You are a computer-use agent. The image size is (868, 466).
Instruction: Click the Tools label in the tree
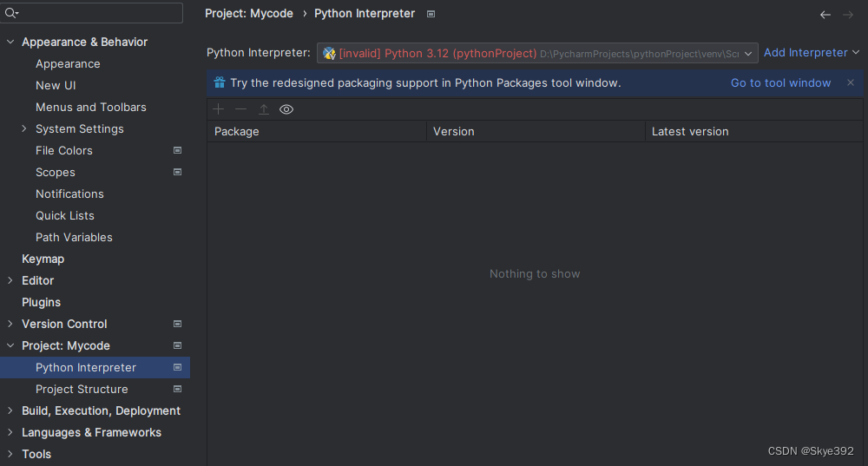(x=36, y=454)
